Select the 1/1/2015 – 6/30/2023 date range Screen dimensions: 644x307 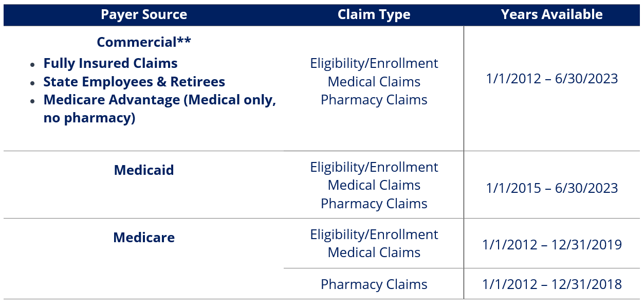click(551, 188)
